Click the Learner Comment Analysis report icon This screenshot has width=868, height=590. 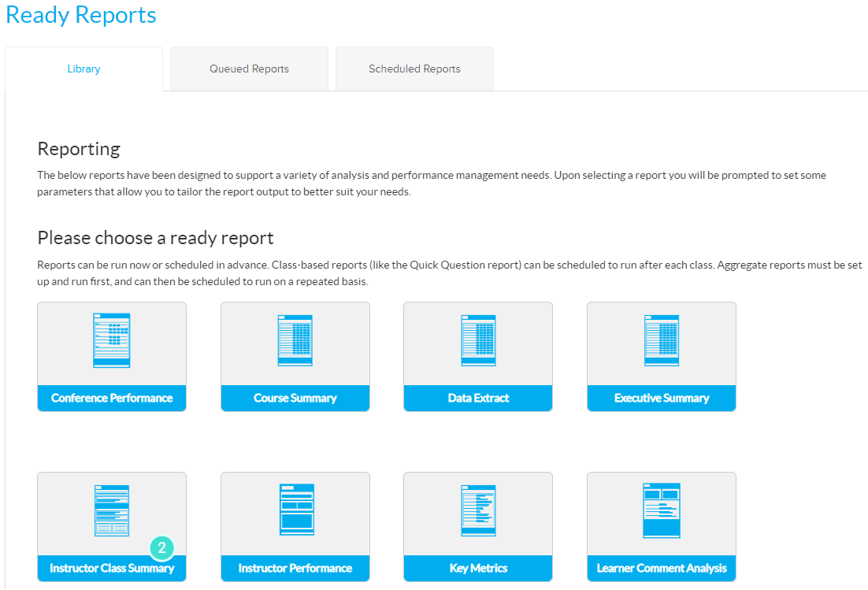point(662,510)
